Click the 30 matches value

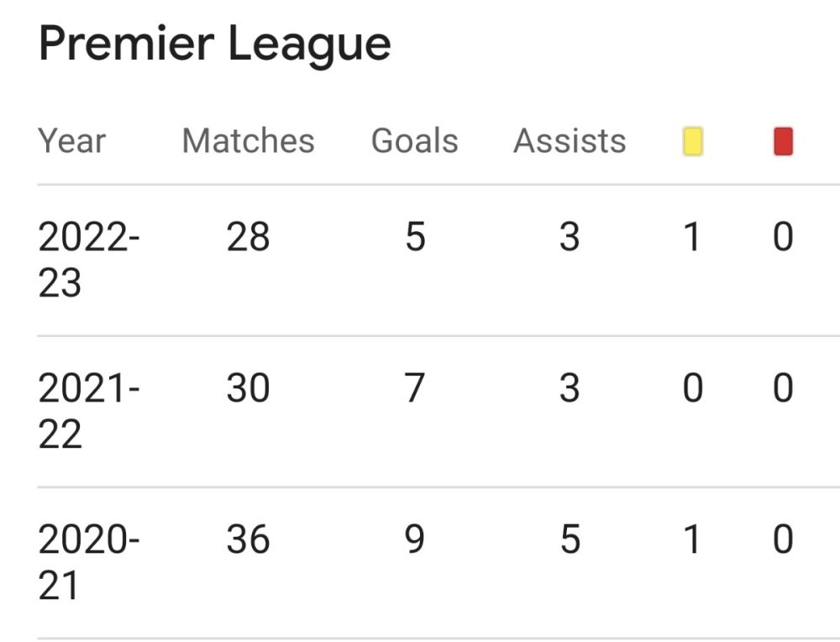(x=248, y=389)
